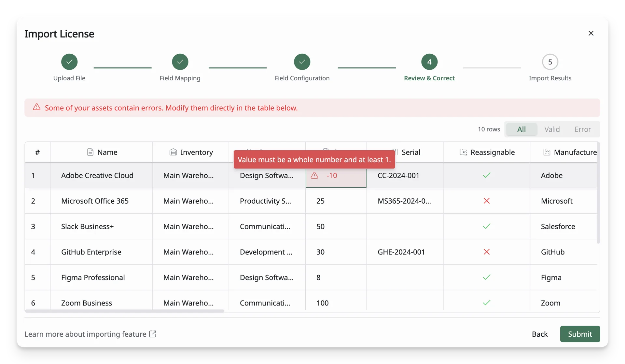625x364 pixels.
Task: Click the horizontal table scrollbar
Action: coord(124,311)
